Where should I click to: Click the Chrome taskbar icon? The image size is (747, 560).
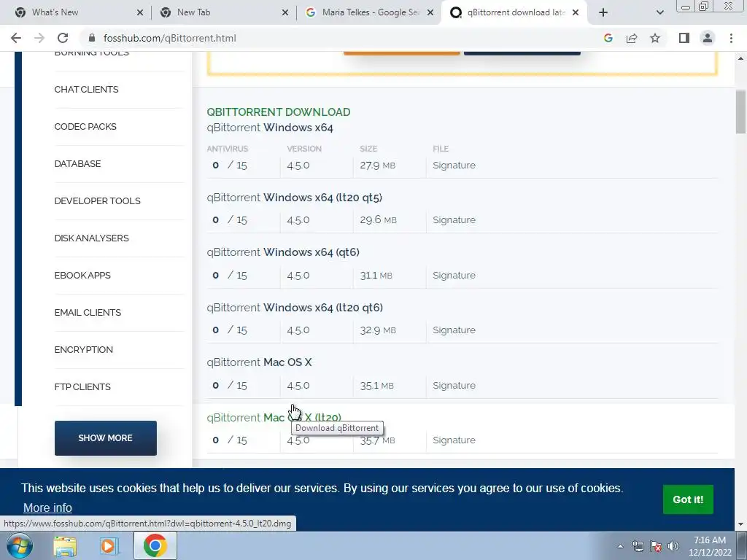click(x=155, y=545)
